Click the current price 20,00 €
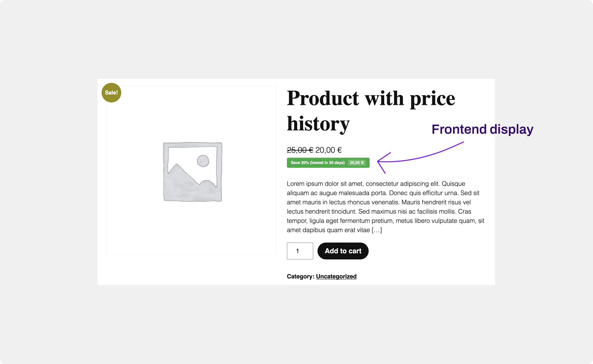 (328, 150)
